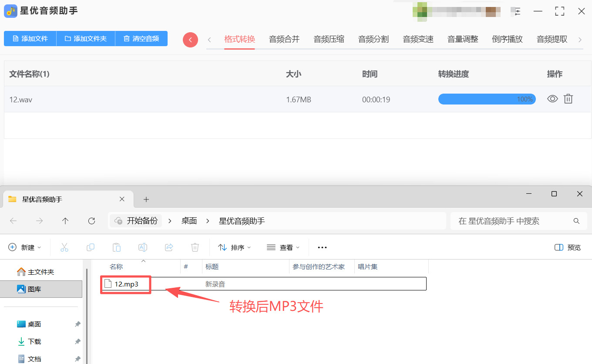
Task: Toggle the pin icon next to 下载
Action: coord(77,341)
